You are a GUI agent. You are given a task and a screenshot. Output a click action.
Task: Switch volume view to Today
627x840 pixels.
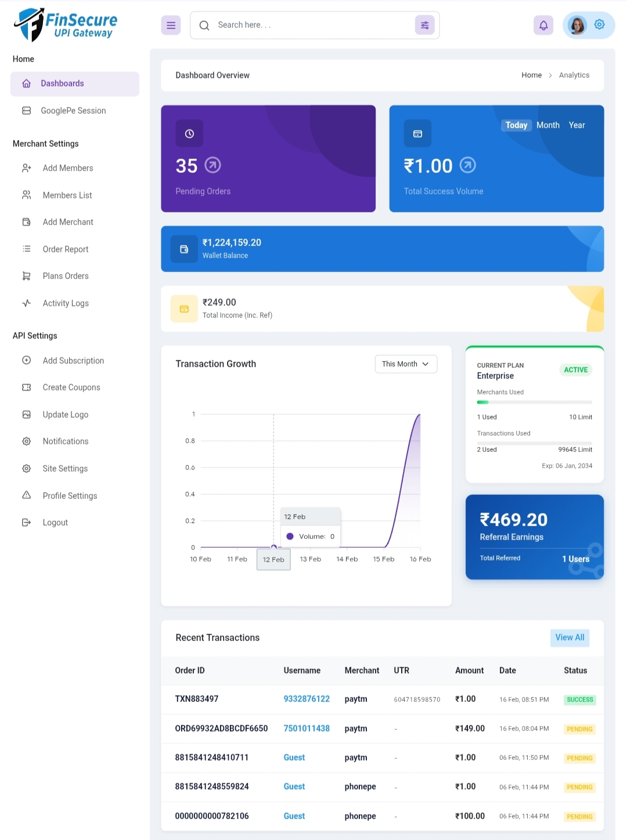click(516, 125)
